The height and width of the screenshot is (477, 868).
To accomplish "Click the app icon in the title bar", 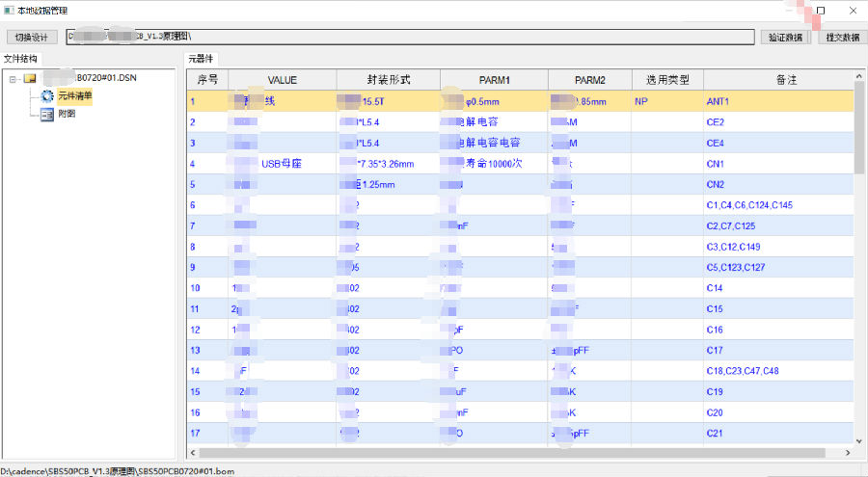I will pyautogui.click(x=9, y=10).
